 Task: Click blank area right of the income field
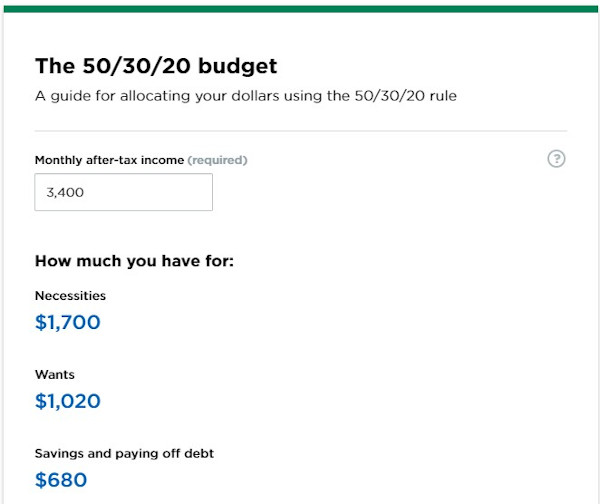pyautogui.click(x=380, y=192)
